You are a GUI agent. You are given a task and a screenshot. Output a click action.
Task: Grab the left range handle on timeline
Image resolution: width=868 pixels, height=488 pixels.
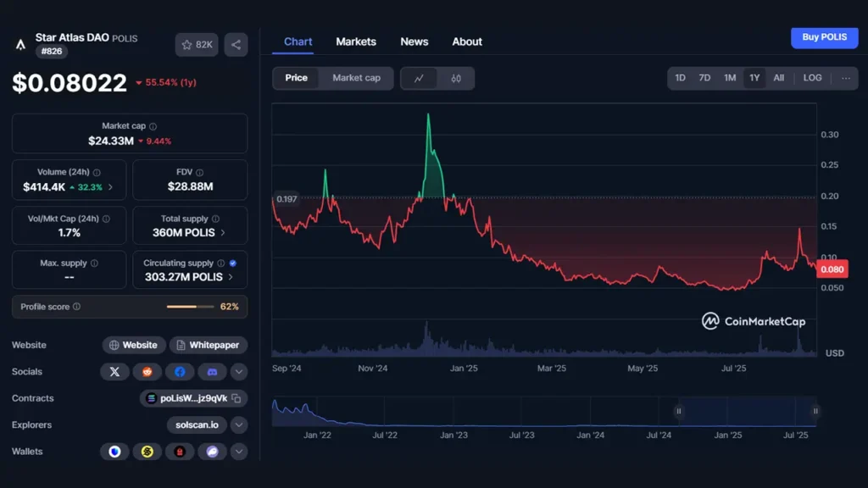pos(679,411)
